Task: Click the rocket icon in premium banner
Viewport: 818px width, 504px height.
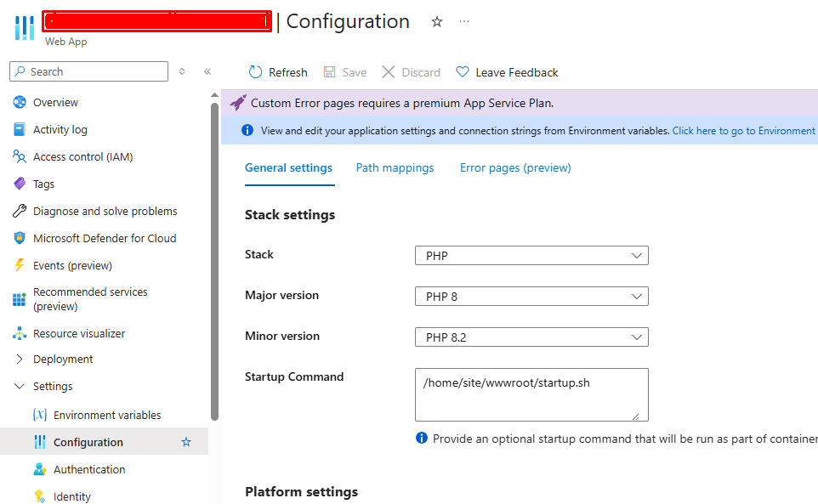Action: [238, 103]
